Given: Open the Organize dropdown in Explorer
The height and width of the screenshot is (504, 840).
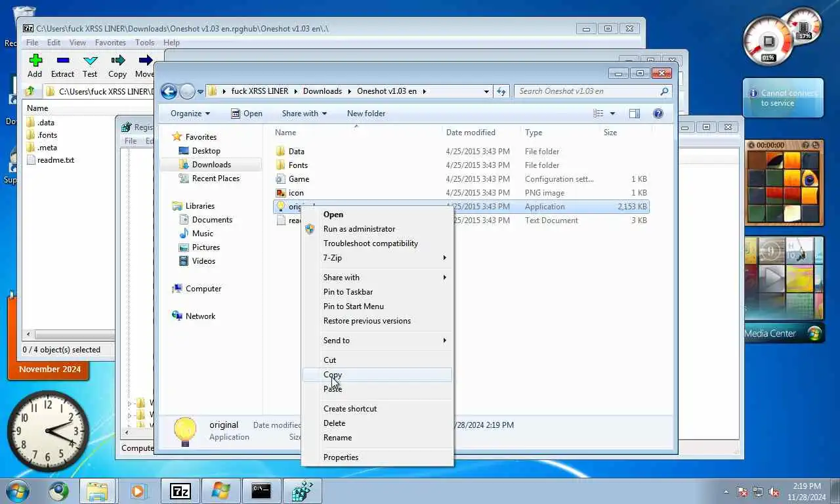Looking at the screenshot, I should (190, 114).
